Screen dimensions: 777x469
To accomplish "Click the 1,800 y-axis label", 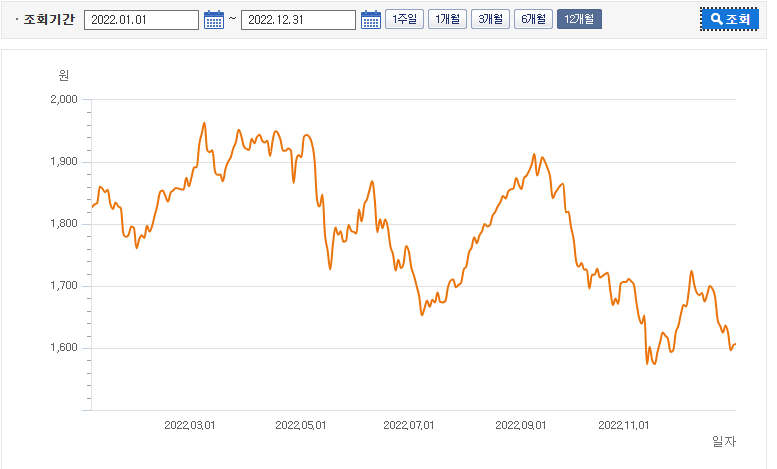I will 64,224.
